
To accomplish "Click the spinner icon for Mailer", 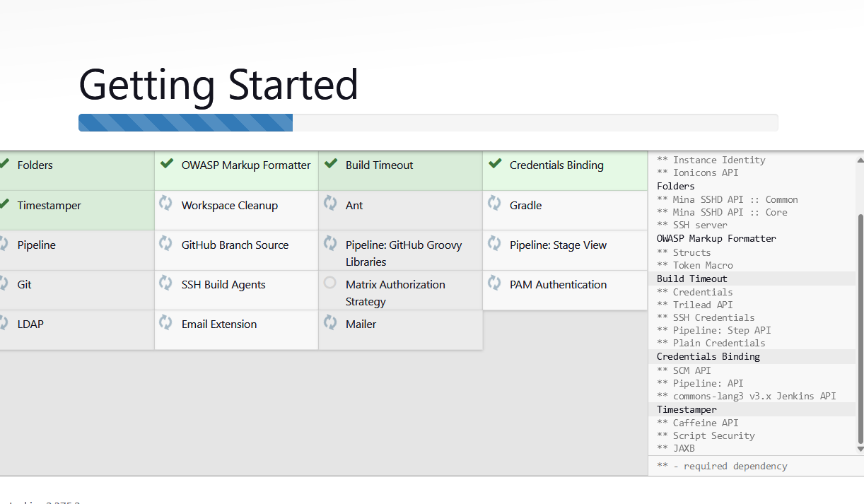I will [330, 323].
